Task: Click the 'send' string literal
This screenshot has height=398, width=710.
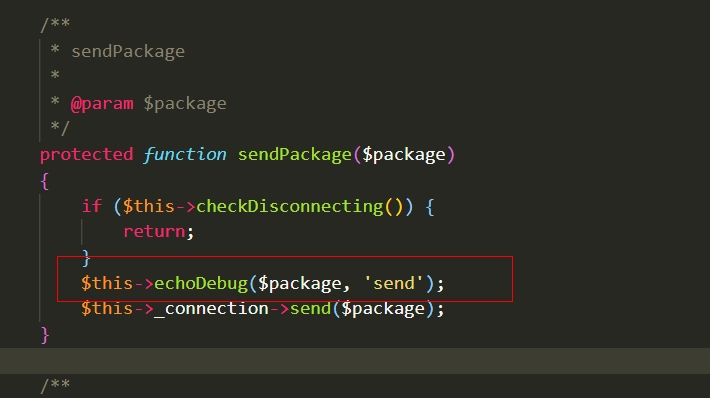Action: [394, 284]
